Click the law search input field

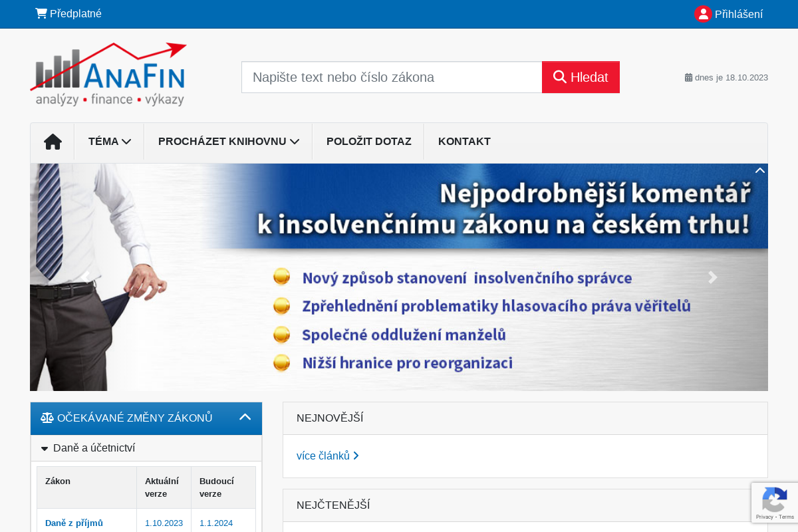pos(391,77)
